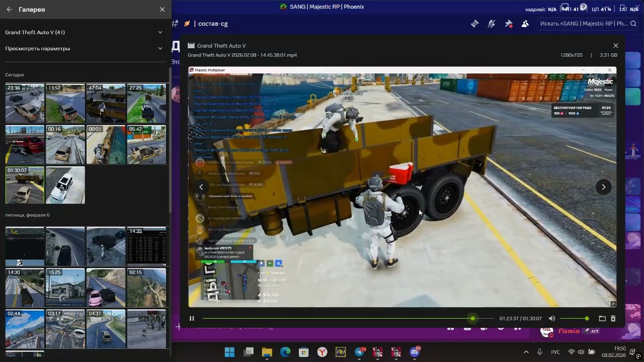Click the microphone tray icon
This screenshot has height=362, width=644.
540,352
